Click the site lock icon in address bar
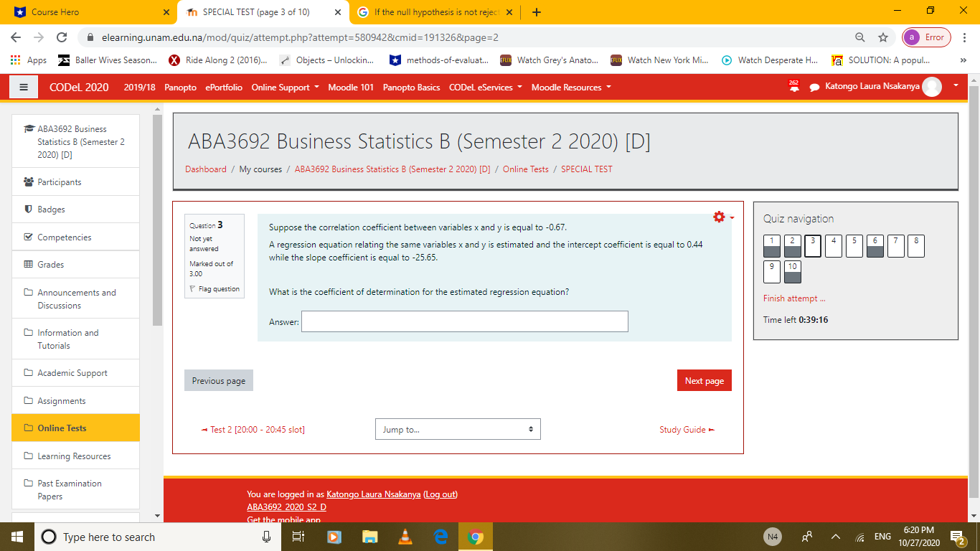 coord(90,37)
